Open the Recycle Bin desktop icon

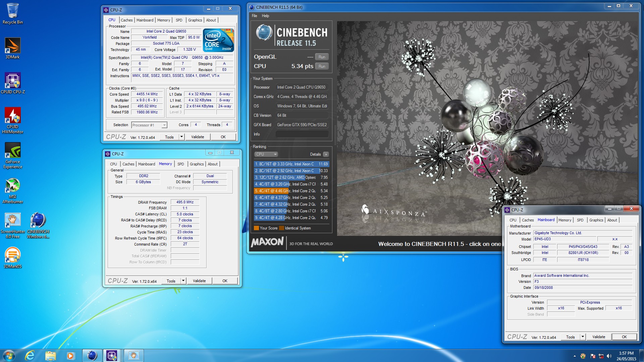tap(12, 13)
